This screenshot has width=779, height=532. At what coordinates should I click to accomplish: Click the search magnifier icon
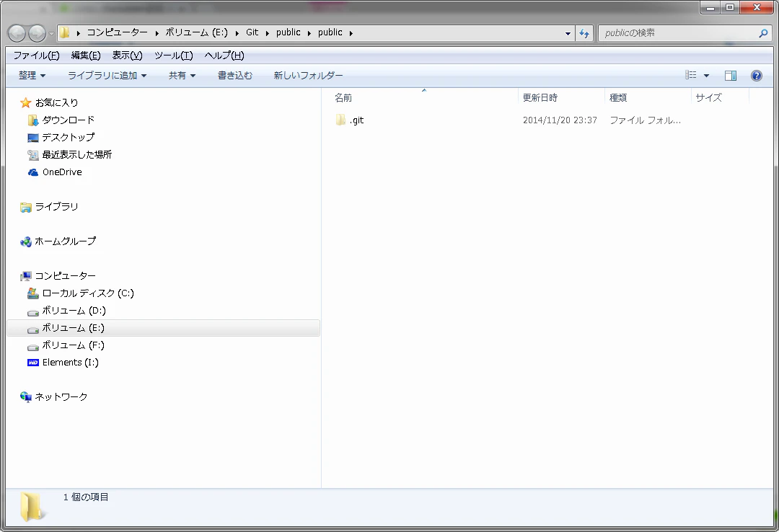pyautogui.click(x=763, y=33)
